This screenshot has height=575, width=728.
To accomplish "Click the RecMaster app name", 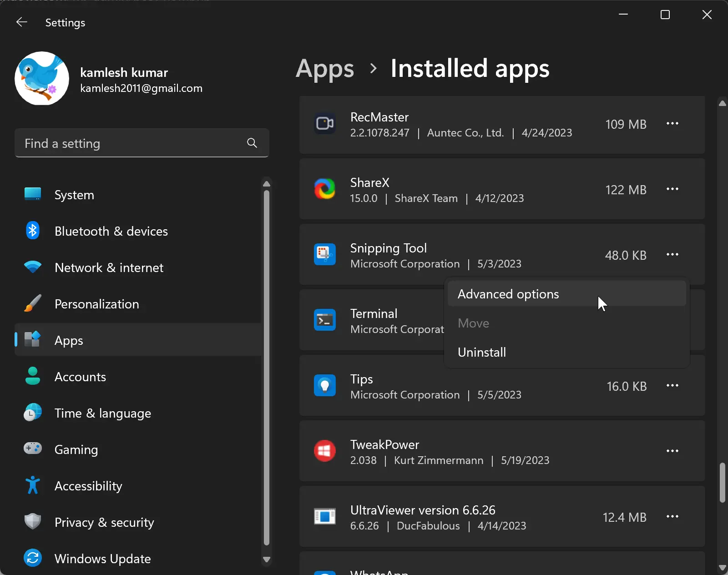I will coord(379,117).
